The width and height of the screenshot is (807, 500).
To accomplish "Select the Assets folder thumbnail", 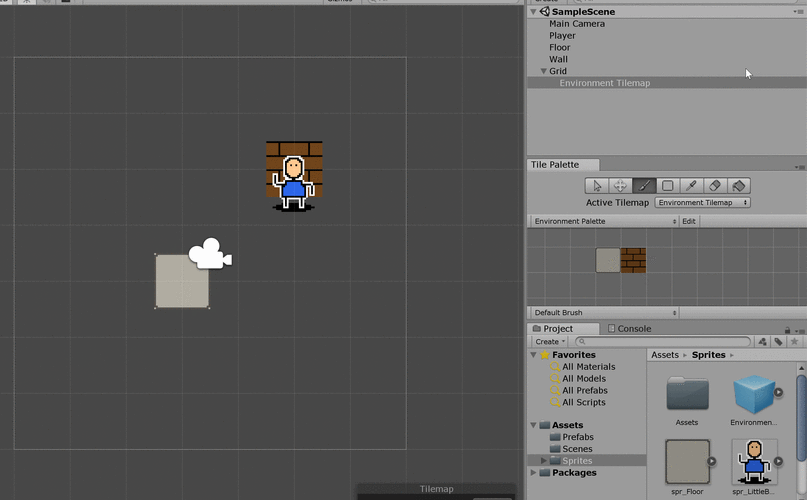I will (687, 394).
